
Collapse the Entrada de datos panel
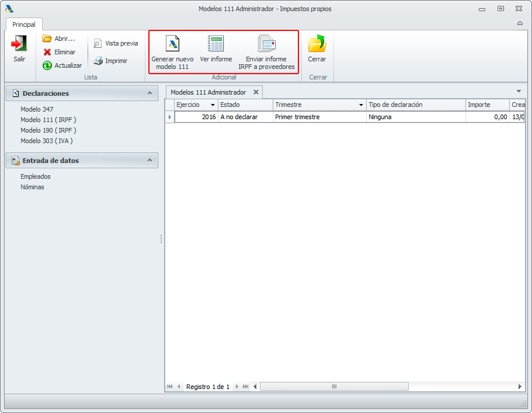[x=149, y=160]
